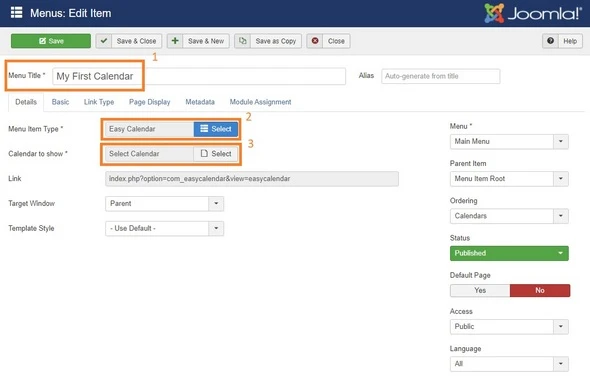Click Save & Close label

pyautogui.click(x=136, y=41)
